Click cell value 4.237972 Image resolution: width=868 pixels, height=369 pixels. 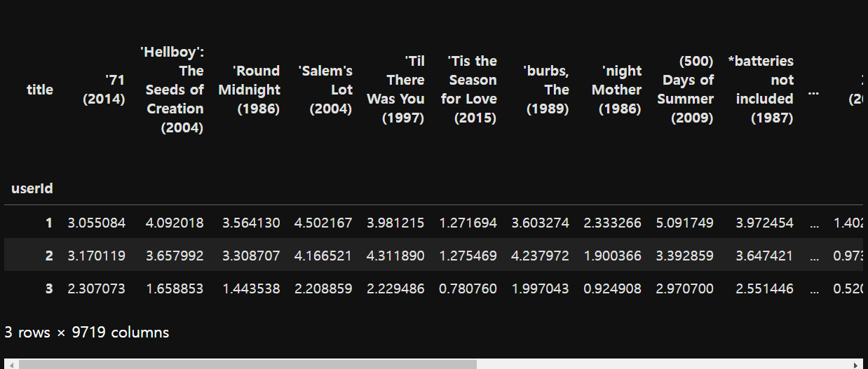click(540, 256)
